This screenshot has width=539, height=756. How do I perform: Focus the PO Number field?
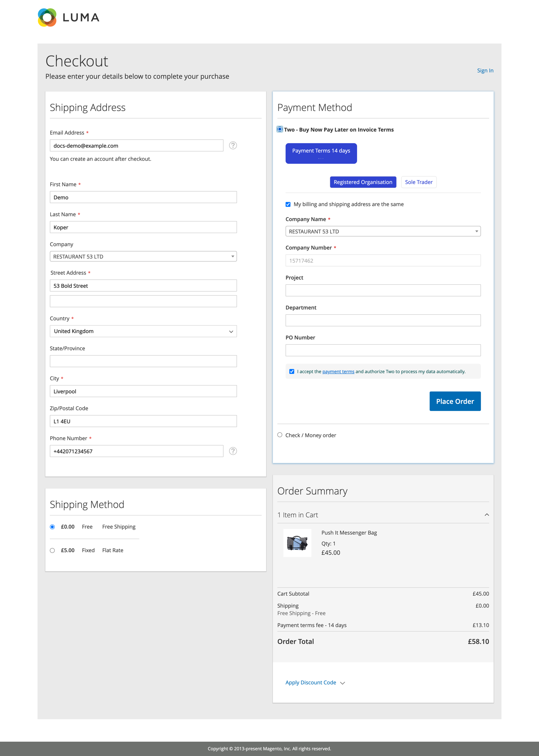(383, 350)
